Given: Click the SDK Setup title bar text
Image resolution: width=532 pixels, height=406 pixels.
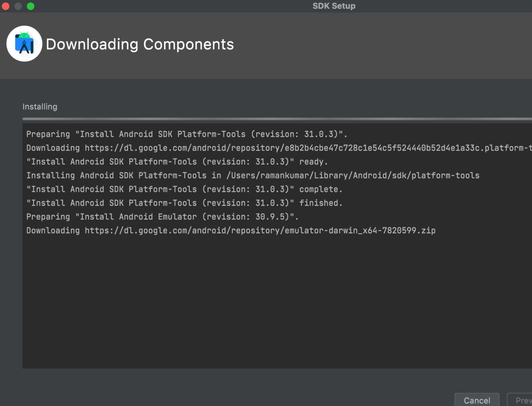Looking at the screenshot, I should pos(333,6).
